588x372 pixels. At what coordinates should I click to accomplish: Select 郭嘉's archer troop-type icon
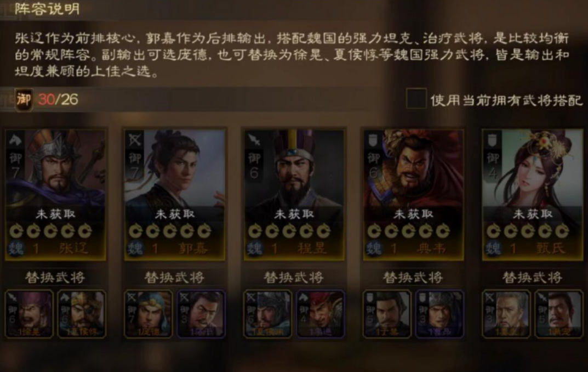tap(135, 140)
